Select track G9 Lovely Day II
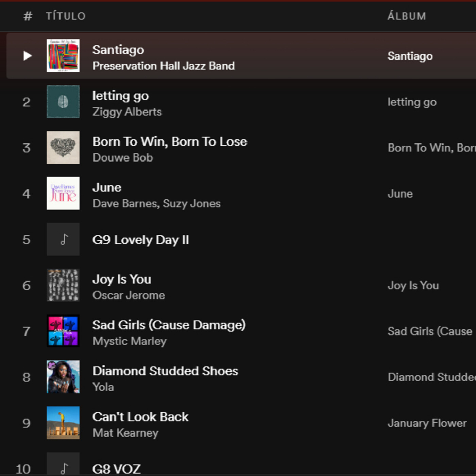Viewport: 476px width, 476px height. point(140,240)
